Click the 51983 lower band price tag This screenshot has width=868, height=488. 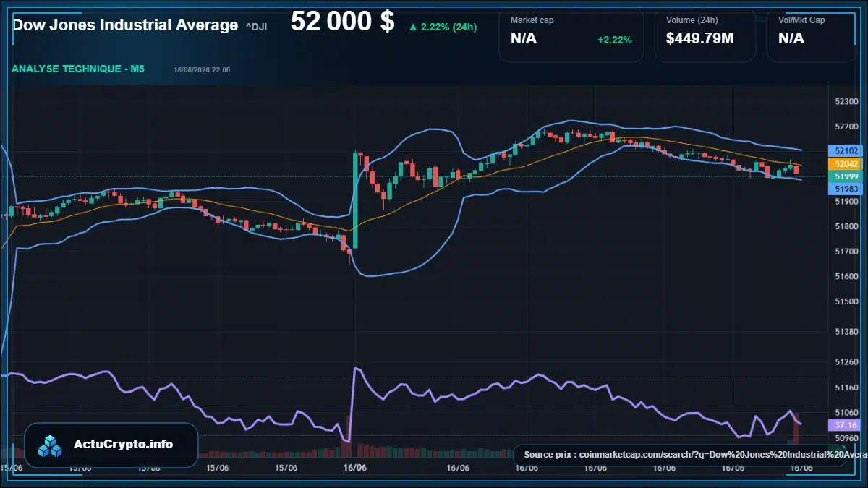846,189
